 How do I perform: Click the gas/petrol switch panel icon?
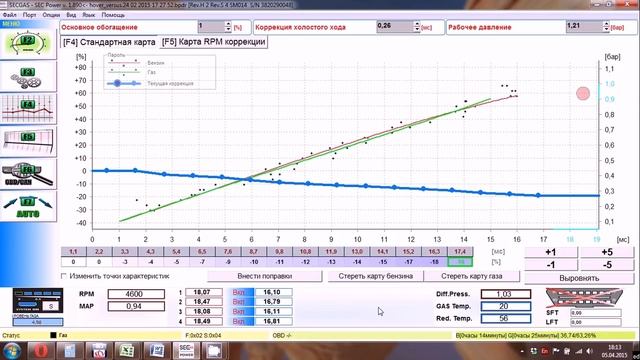coord(38,301)
